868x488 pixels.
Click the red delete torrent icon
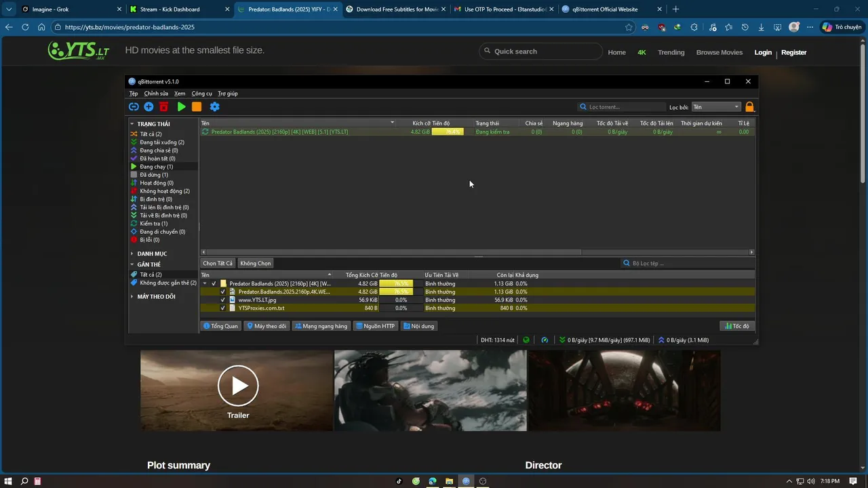pyautogui.click(x=163, y=106)
